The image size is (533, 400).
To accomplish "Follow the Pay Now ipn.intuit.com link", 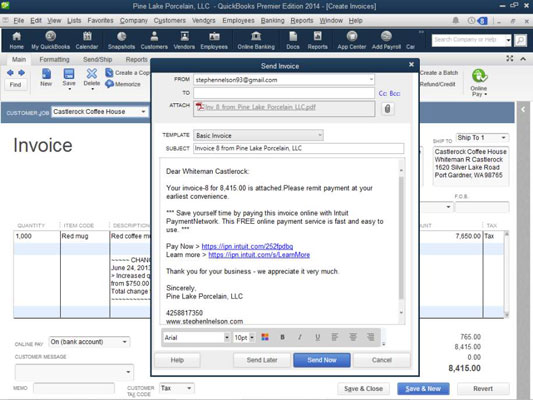I will pyautogui.click(x=247, y=246).
